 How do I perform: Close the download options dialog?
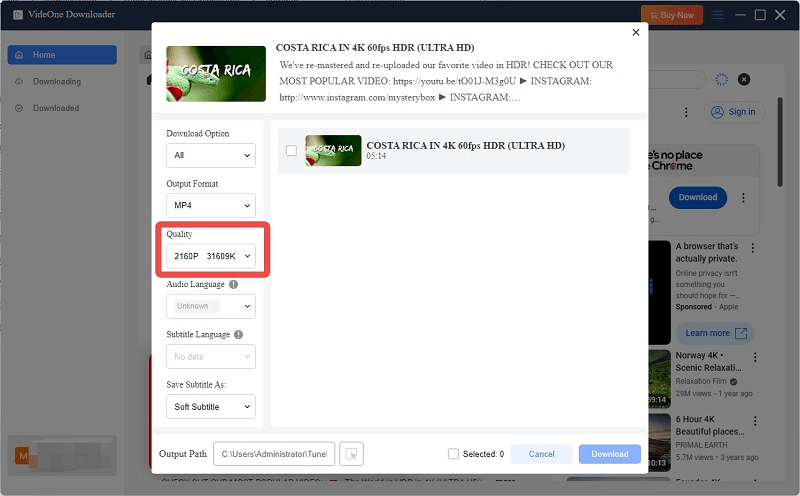click(x=636, y=33)
